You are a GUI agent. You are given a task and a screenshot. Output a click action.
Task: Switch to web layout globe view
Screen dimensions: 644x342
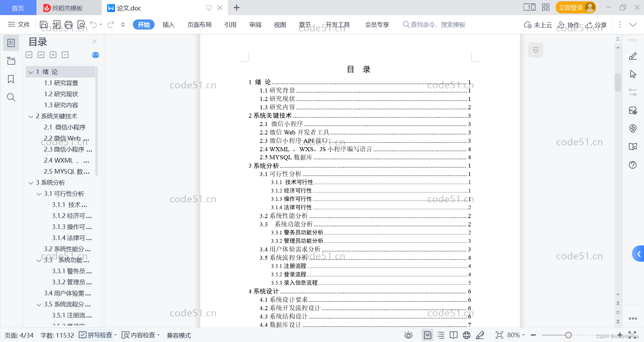(x=467, y=335)
